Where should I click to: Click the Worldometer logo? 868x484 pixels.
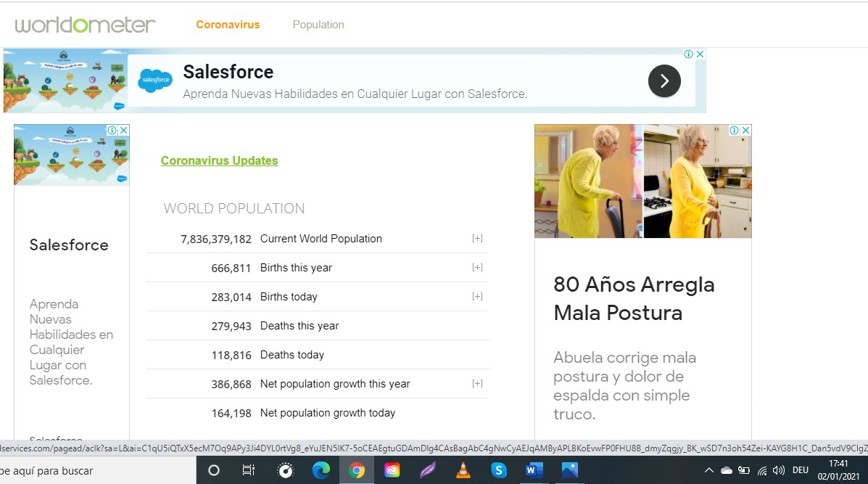85,25
